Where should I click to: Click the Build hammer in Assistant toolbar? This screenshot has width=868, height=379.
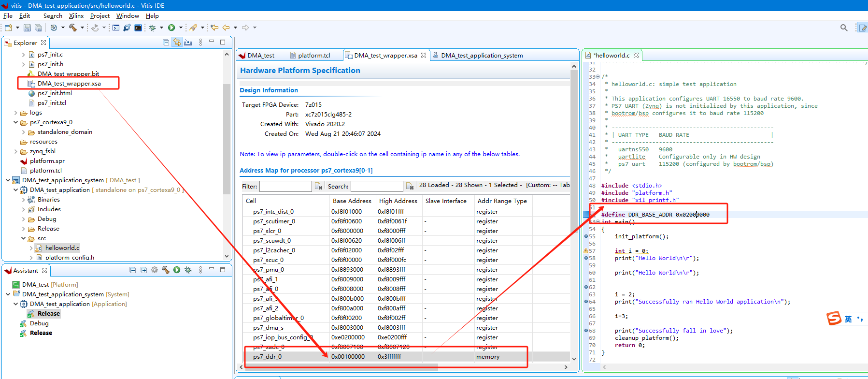tap(166, 270)
